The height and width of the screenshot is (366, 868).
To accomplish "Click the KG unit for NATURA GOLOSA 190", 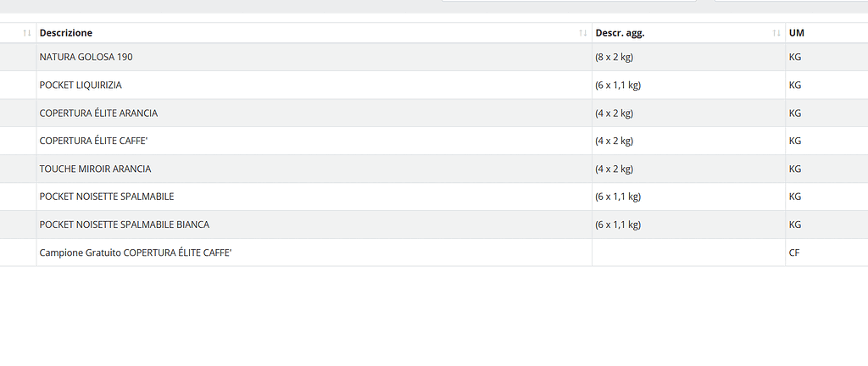I will (795, 58).
